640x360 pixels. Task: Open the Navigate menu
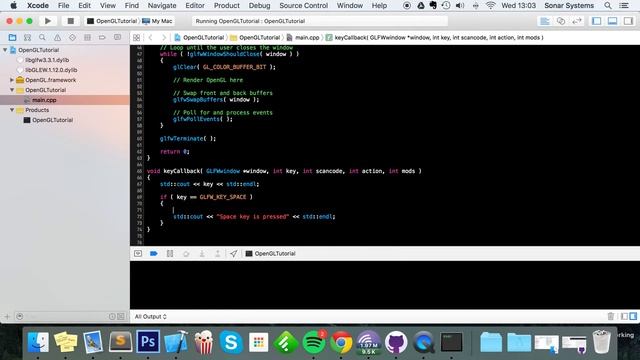pyautogui.click(x=162, y=6)
